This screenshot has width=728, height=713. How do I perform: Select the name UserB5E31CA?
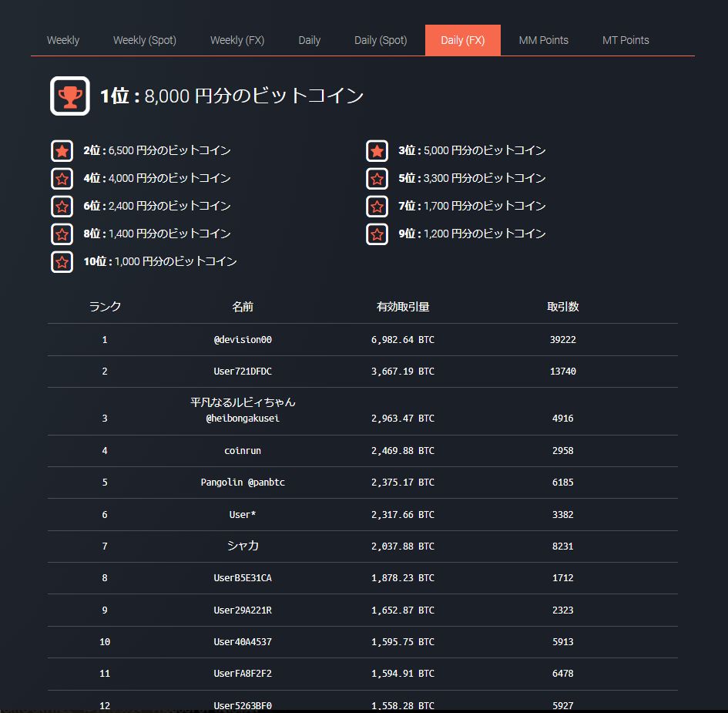pos(243,578)
